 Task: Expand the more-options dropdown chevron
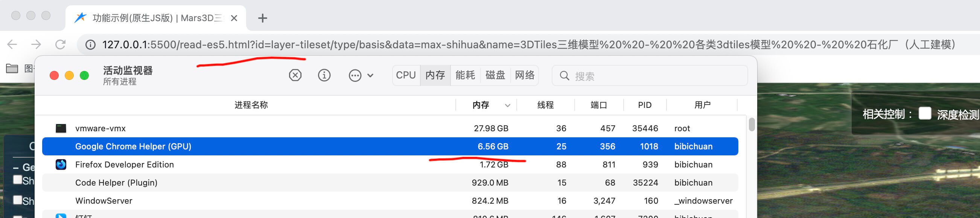click(370, 75)
